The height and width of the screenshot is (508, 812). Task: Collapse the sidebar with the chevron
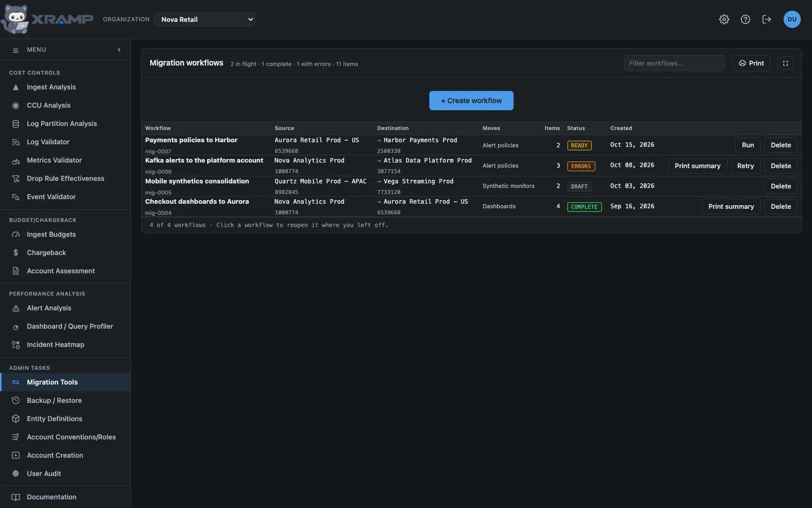[x=119, y=50]
